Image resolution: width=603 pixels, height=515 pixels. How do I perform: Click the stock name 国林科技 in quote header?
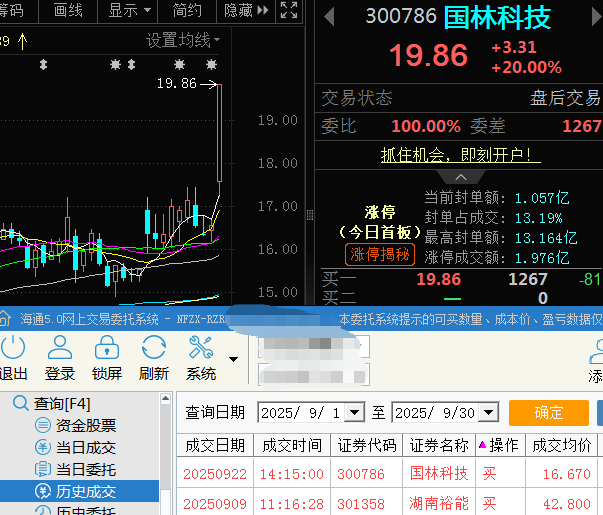tap(497, 18)
